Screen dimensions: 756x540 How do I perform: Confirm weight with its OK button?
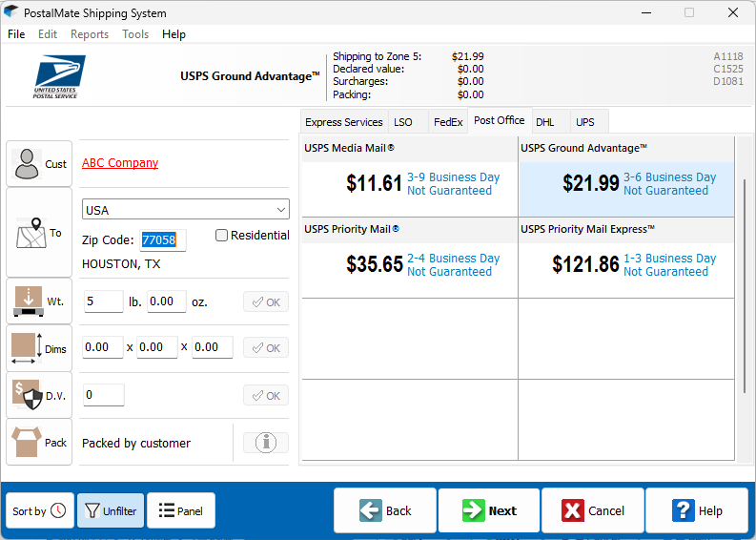click(266, 302)
